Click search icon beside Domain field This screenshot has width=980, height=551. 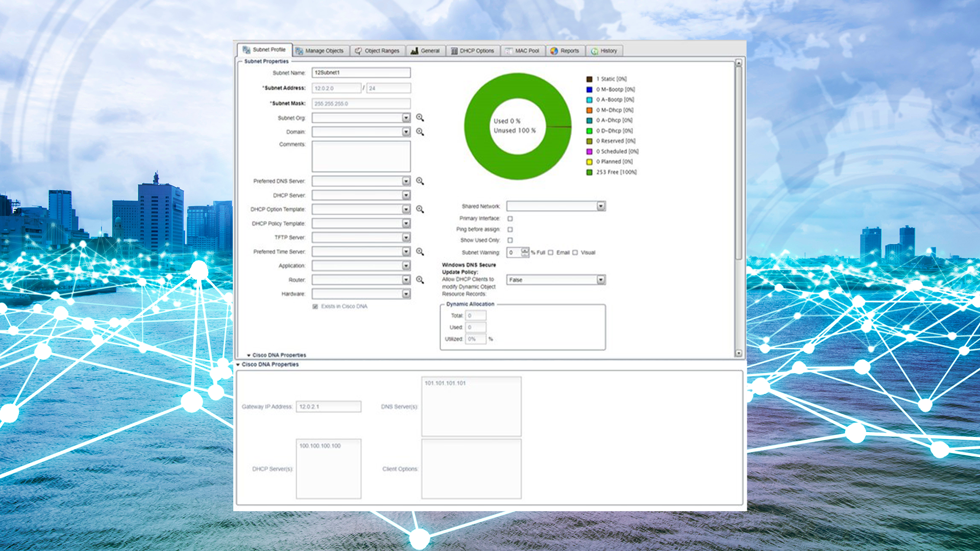click(x=420, y=132)
